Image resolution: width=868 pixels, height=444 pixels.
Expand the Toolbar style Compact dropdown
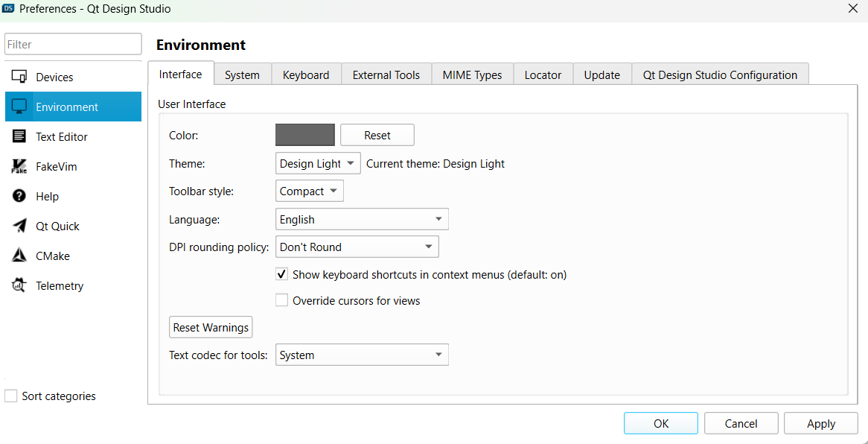pyautogui.click(x=310, y=191)
